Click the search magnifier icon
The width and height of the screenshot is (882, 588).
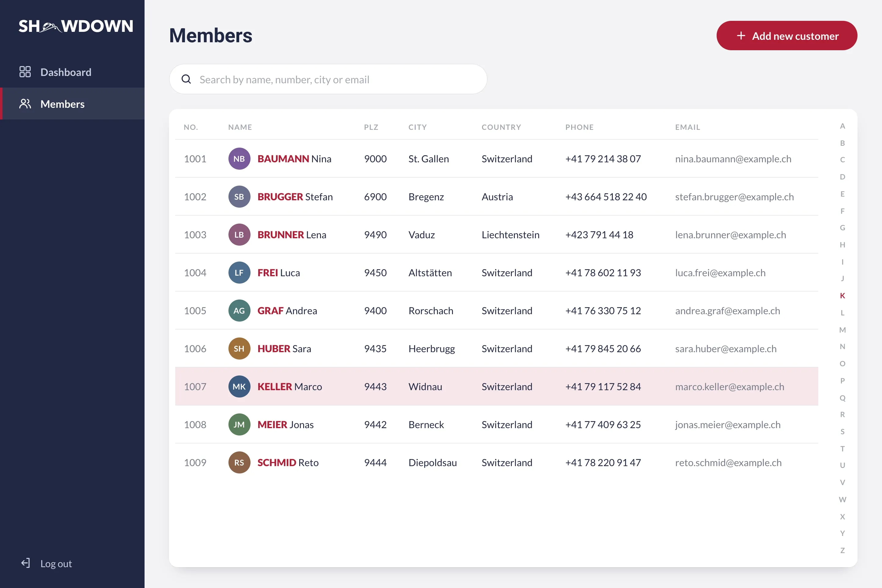coord(187,79)
